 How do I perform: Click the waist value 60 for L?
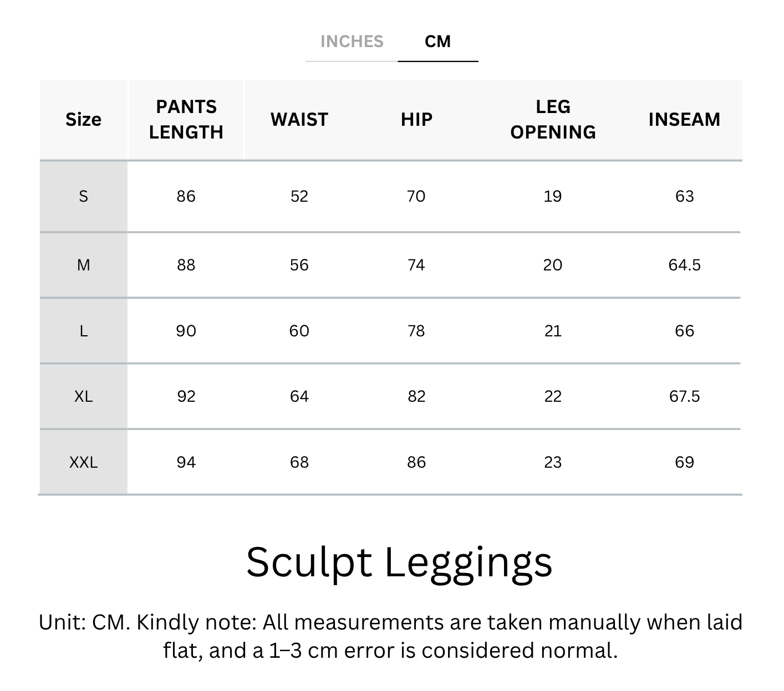click(299, 331)
